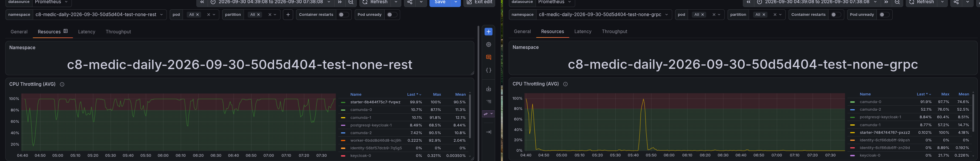The height and width of the screenshot is (161, 980).
Task: Zoom out time range in rest window
Action: (351, 2)
